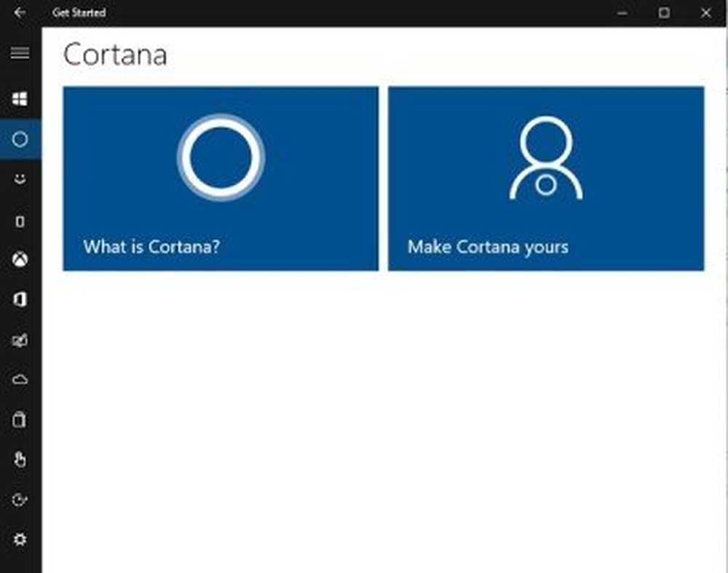Image resolution: width=728 pixels, height=573 pixels.
Task: Open the Windows Hello smiley icon
Action: pos(20,179)
